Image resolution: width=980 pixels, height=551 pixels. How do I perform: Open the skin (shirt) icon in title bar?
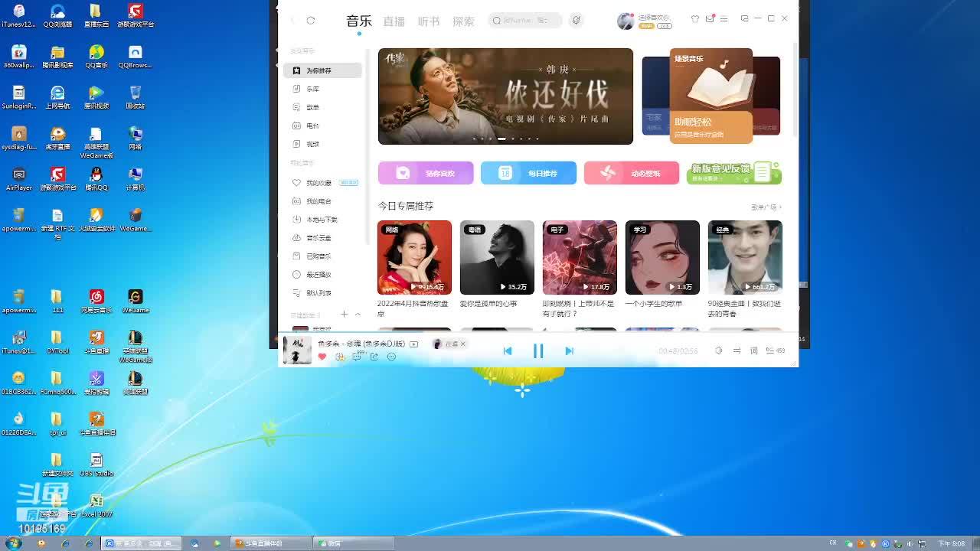point(695,19)
